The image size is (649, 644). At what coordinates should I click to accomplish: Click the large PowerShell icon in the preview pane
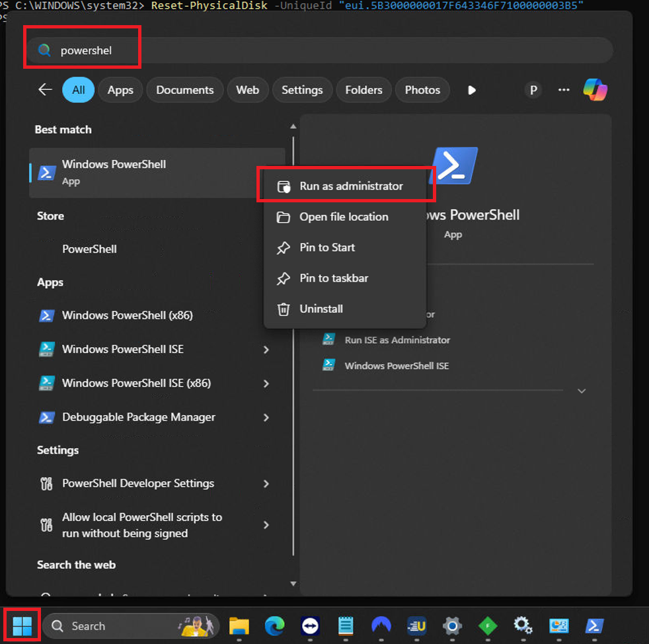[x=453, y=166]
